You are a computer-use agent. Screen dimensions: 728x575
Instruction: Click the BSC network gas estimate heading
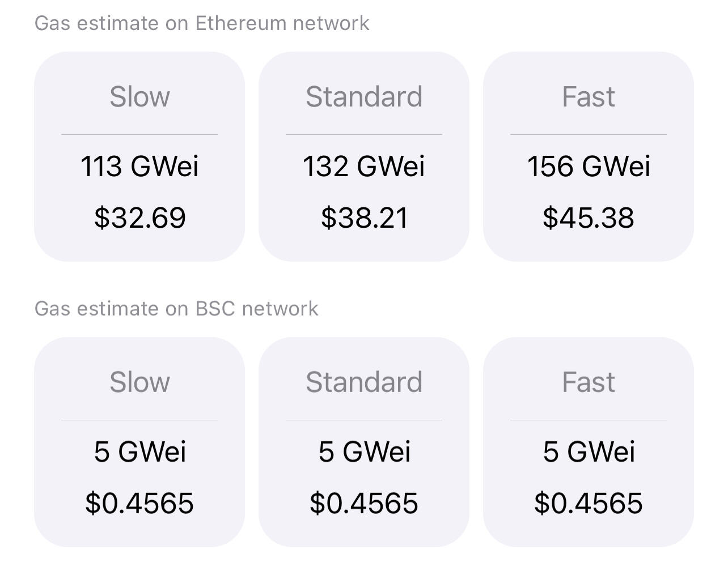(176, 309)
